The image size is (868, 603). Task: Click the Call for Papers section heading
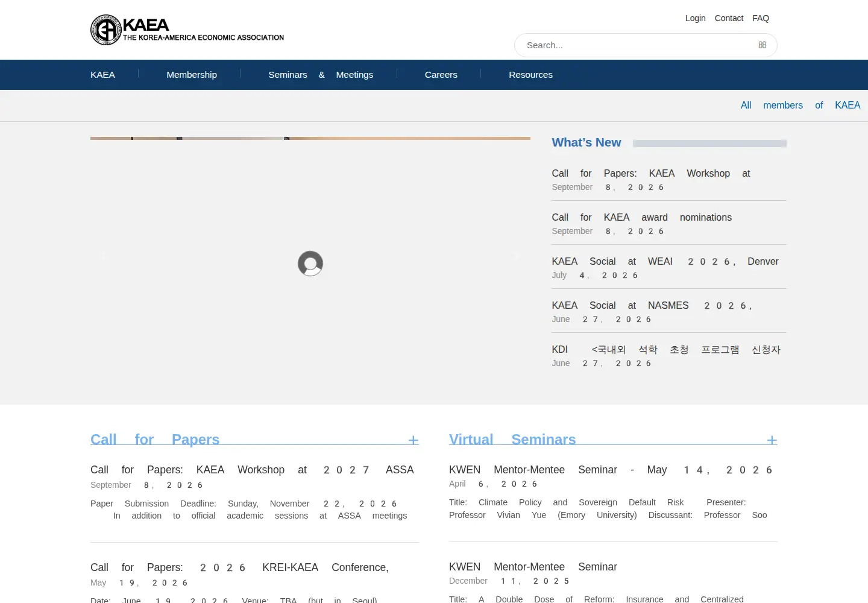pos(155,440)
